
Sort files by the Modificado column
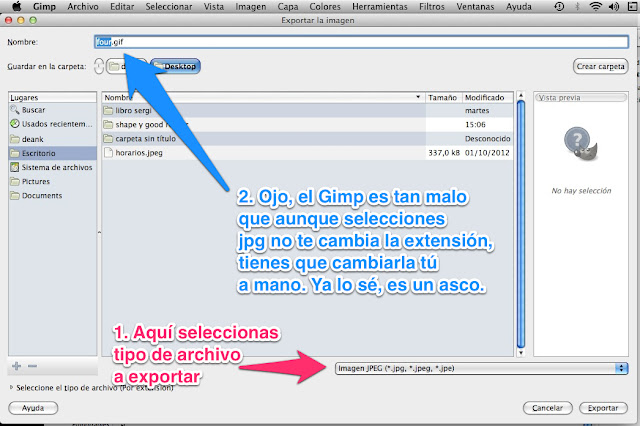pyautogui.click(x=487, y=98)
